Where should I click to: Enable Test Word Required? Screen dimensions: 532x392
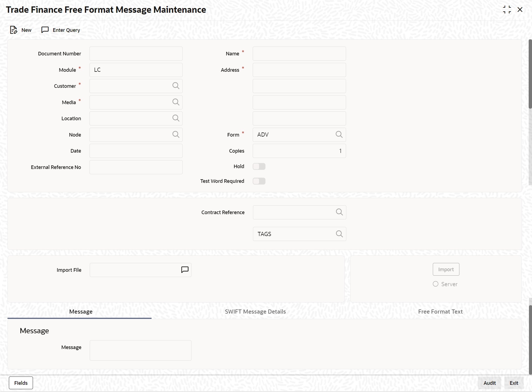click(259, 181)
